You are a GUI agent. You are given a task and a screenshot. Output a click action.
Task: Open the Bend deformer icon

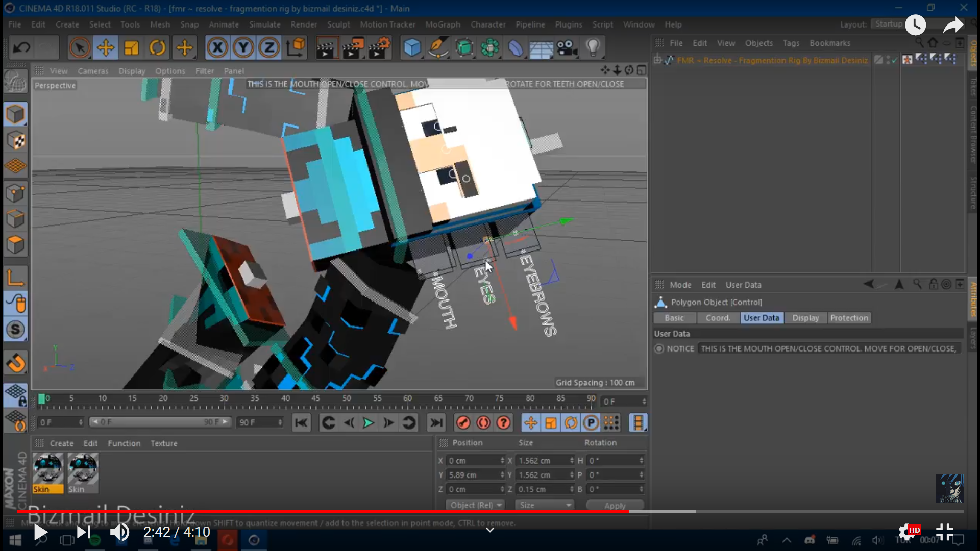pyautogui.click(x=516, y=47)
